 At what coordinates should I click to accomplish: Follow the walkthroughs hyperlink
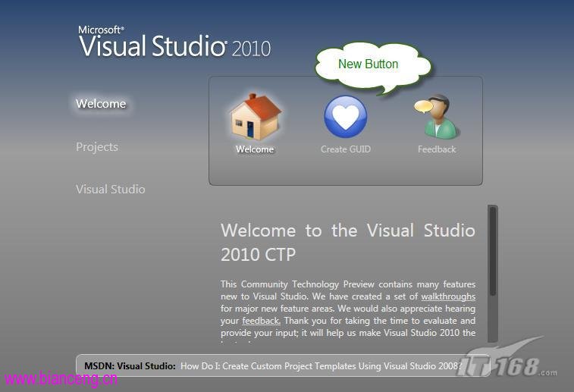pyautogui.click(x=448, y=296)
